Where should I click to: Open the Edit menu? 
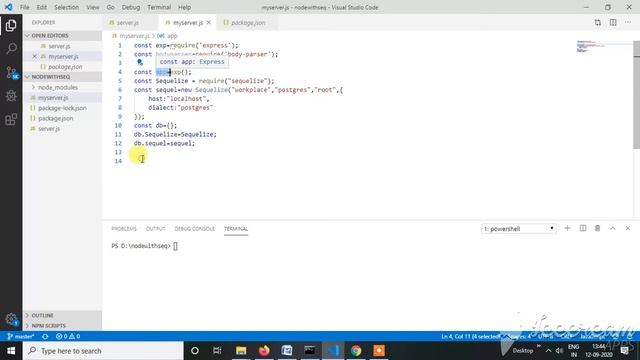click(42, 7)
